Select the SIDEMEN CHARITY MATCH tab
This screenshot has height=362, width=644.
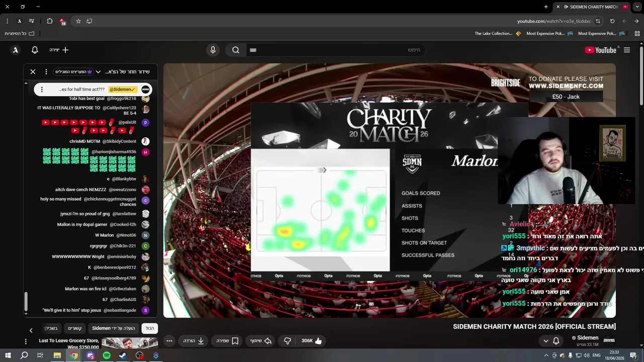point(591,7)
